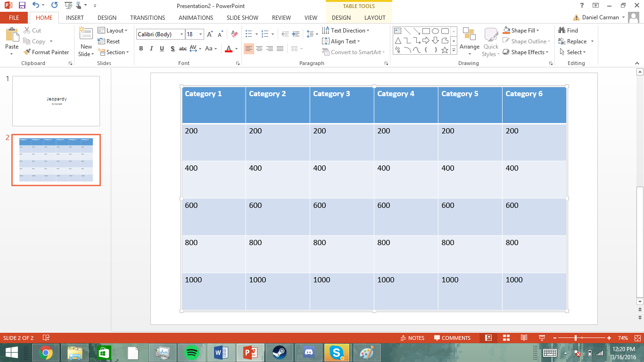Open the font size 18 dropdown

(x=200, y=34)
